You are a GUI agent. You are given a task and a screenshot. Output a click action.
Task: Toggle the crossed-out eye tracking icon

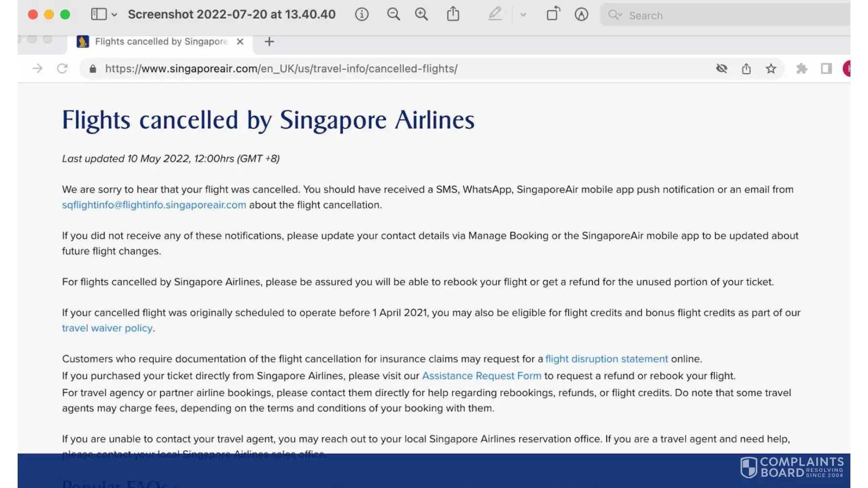point(722,69)
